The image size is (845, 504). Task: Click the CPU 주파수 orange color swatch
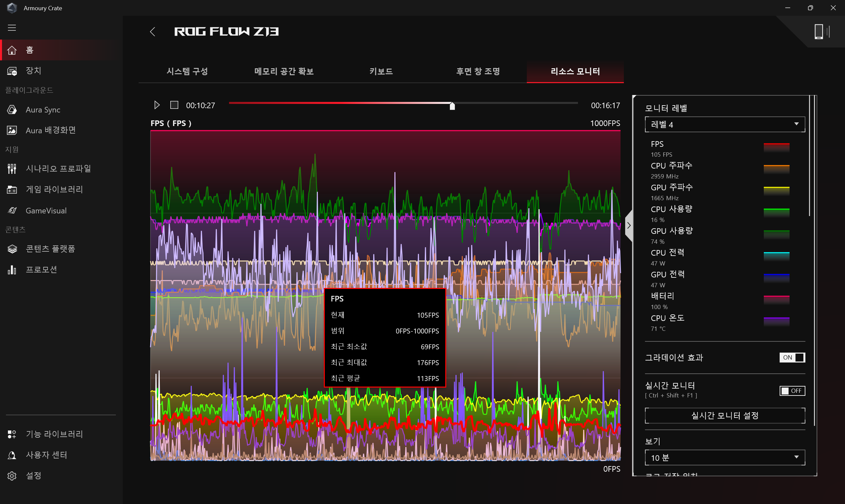776,169
